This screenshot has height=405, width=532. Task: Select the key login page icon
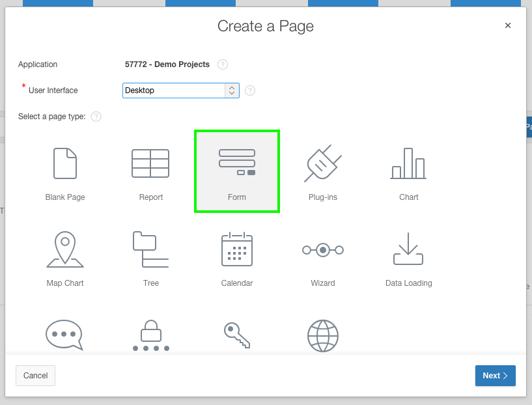[236, 335]
